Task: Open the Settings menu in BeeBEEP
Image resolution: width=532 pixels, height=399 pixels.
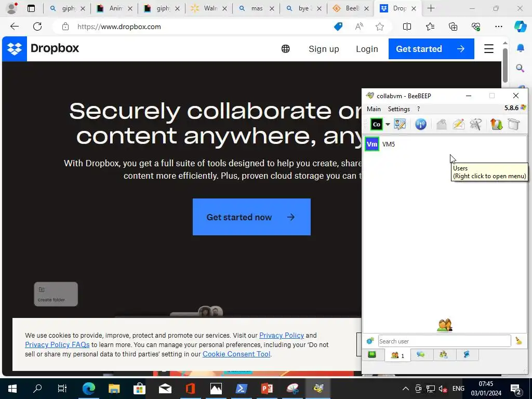Action: tap(398, 109)
